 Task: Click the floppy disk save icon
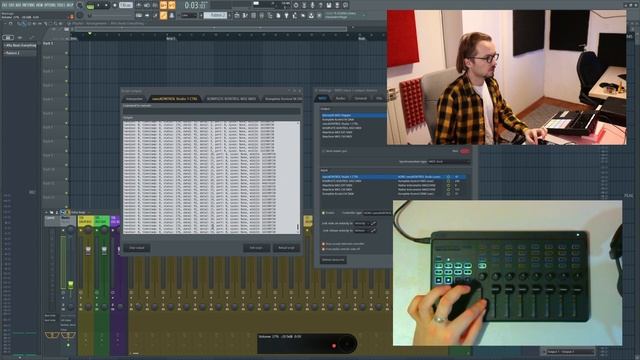click(329, 5)
